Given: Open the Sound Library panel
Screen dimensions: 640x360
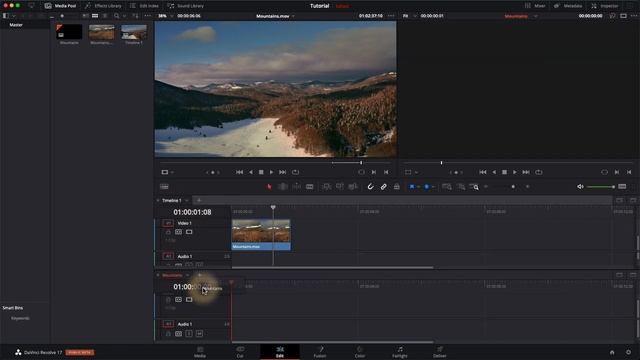Looking at the screenshot, I should click(186, 6).
